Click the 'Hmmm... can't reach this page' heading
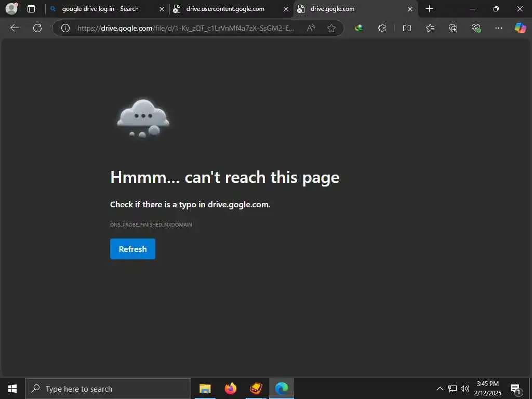Screen dimensions: 532x399 pos(224,178)
